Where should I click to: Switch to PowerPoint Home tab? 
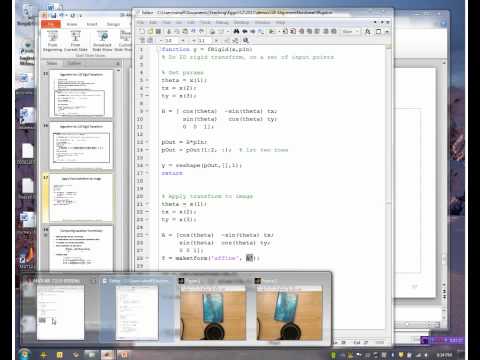pyautogui.click(x=72, y=24)
